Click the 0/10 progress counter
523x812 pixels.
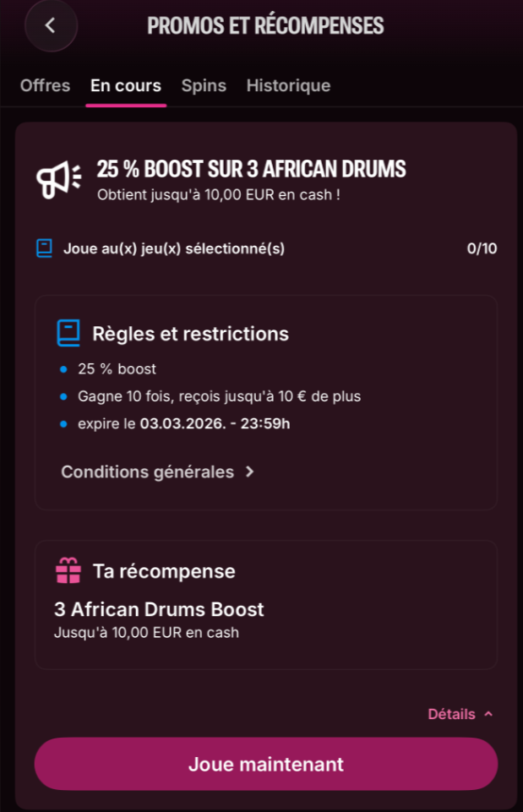[482, 248]
